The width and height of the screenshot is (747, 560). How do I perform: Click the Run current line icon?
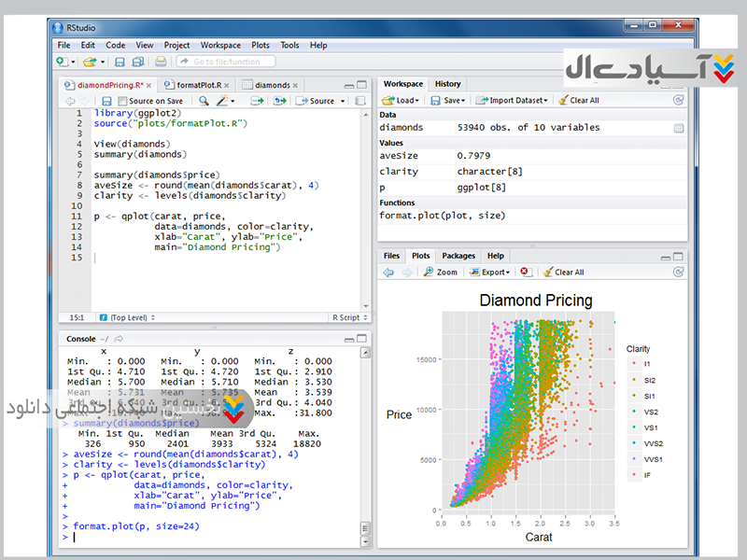tap(257, 101)
